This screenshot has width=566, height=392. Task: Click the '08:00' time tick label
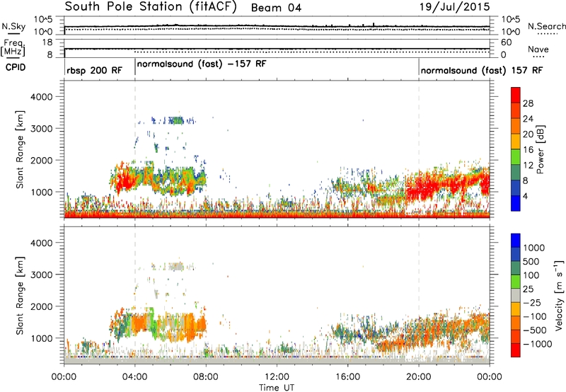point(206,377)
